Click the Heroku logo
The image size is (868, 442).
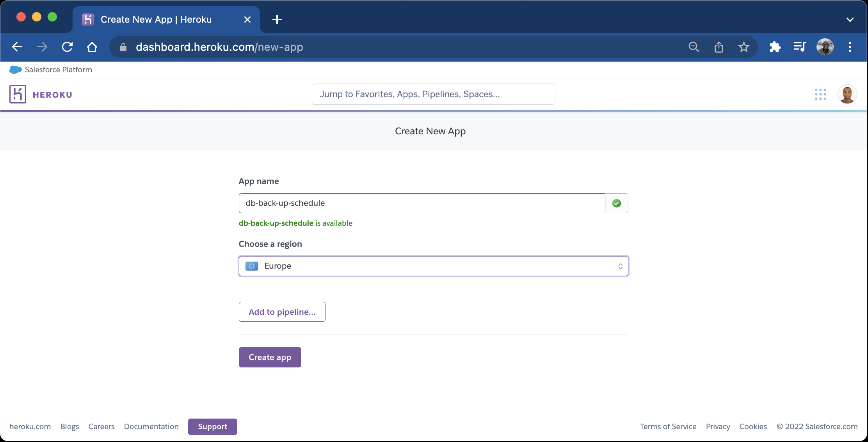(x=41, y=94)
